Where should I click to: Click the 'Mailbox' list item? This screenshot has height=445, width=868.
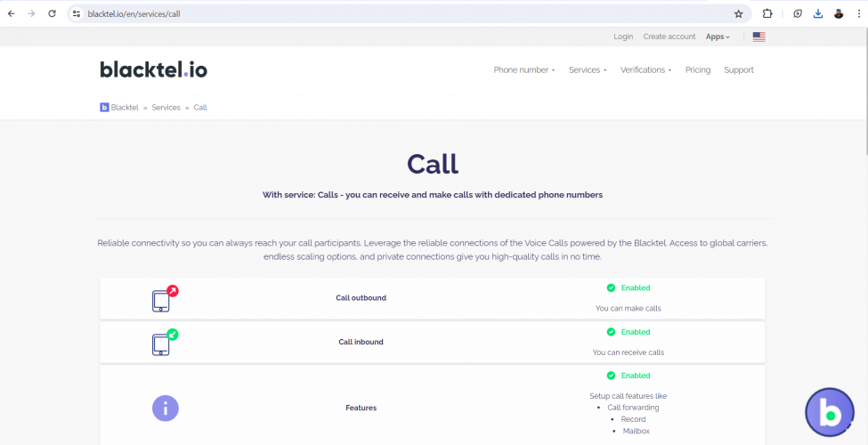(x=636, y=431)
